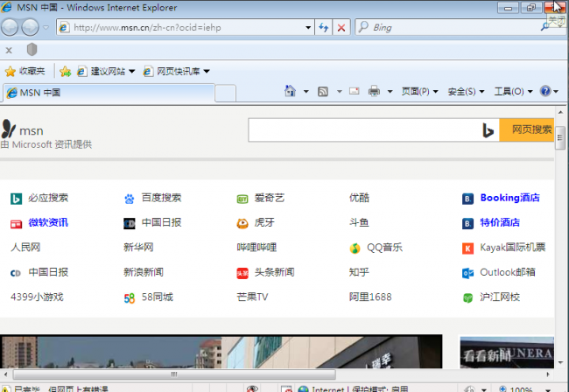This screenshot has width=569, height=392.
Task: Open the 页面(P) menu
Action: tap(420, 91)
